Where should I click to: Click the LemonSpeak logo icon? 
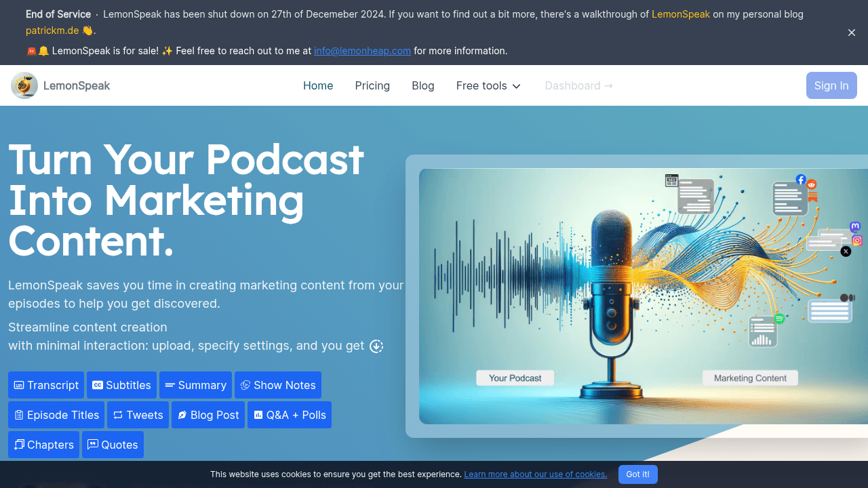(24, 85)
